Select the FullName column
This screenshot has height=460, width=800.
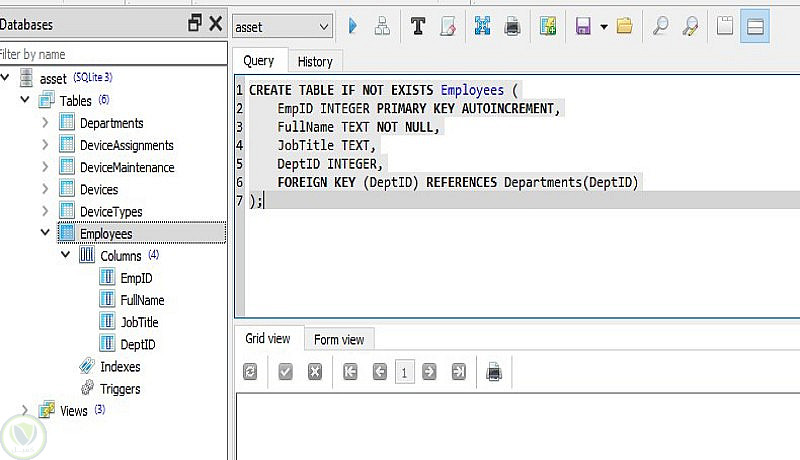142,300
